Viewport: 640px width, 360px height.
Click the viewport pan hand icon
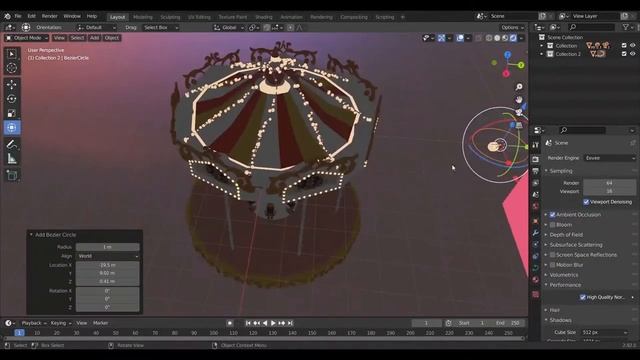pos(519,99)
